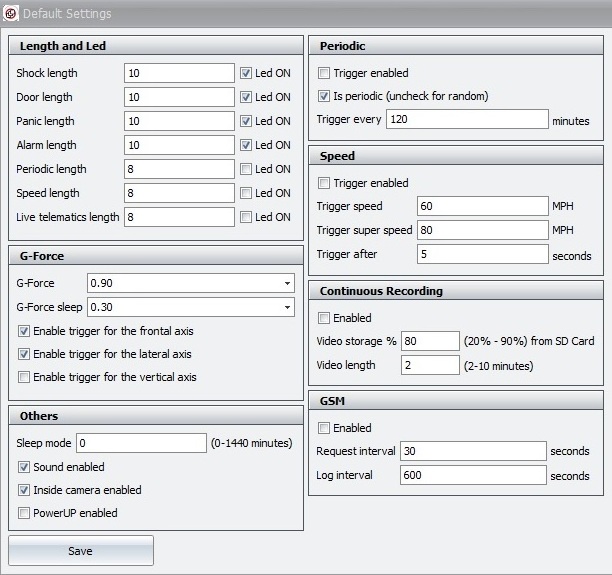This screenshot has height=575, width=612.
Task: Uncheck Is periodic for random trigger
Action: click(x=324, y=96)
